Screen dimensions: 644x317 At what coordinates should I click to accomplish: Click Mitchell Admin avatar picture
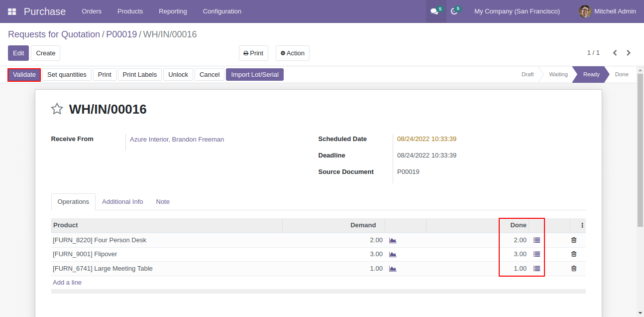click(x=585, y=11)
